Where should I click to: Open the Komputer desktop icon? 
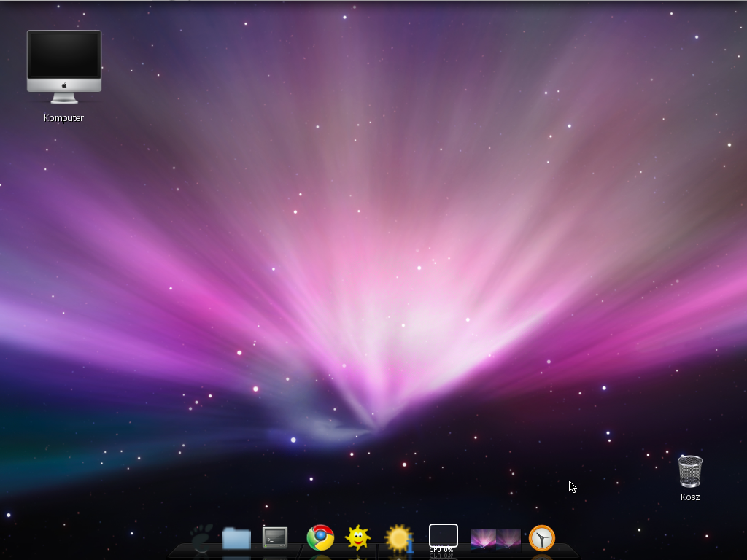tap(64, 66)
